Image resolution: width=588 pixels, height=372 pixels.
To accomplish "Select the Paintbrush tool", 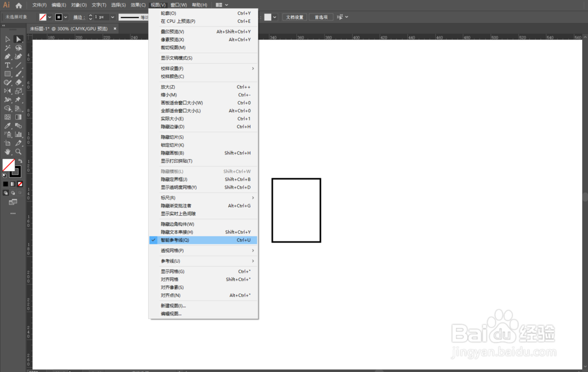I will pyautogui.click(x=18, y=74).
